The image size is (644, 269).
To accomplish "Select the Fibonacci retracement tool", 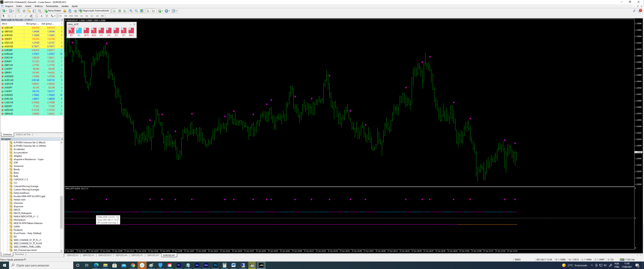I will coord(36,16).
